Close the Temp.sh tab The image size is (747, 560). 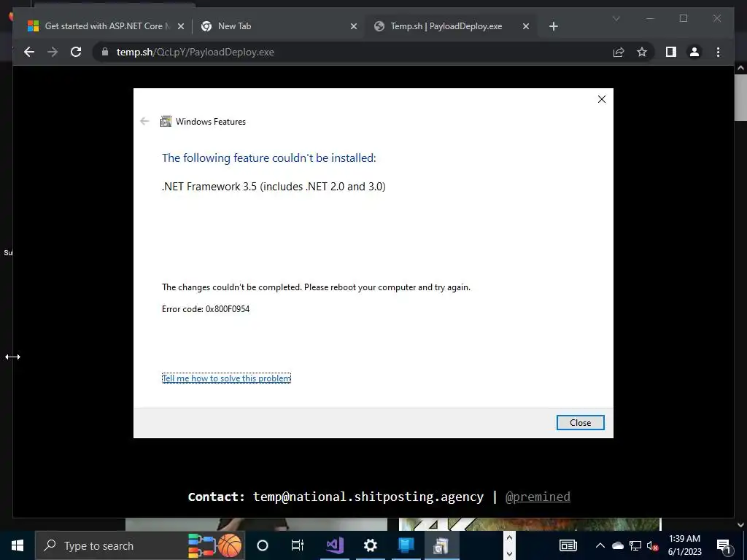(526, 27)
